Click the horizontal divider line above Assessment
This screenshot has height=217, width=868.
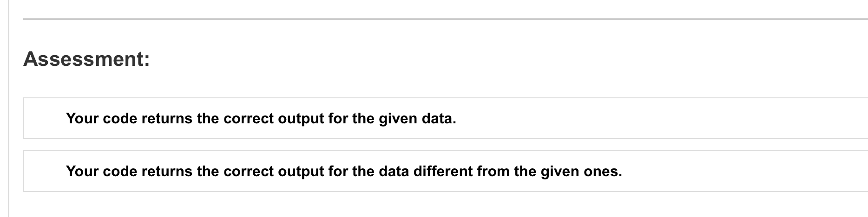pyautogui.click(x=446, y=19)
